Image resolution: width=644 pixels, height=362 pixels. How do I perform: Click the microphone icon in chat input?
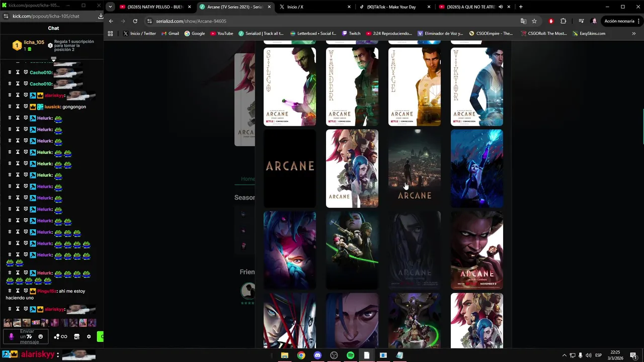(x=12, y=336)
